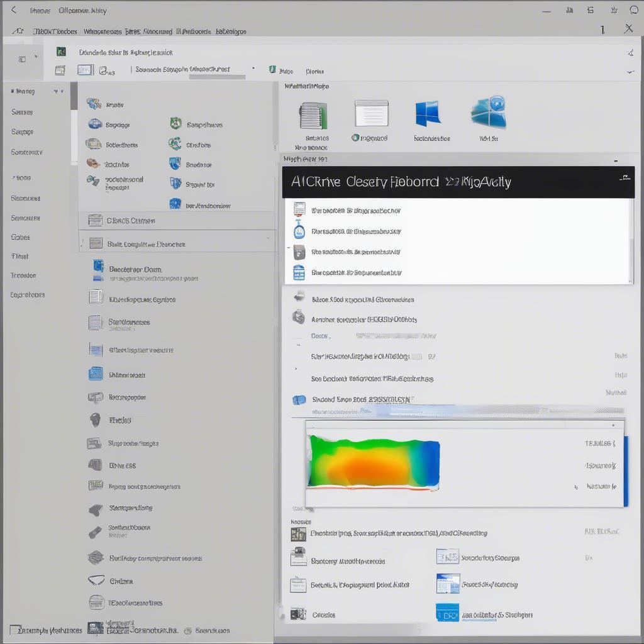Click the star icon in the title bar

[614, 10]
